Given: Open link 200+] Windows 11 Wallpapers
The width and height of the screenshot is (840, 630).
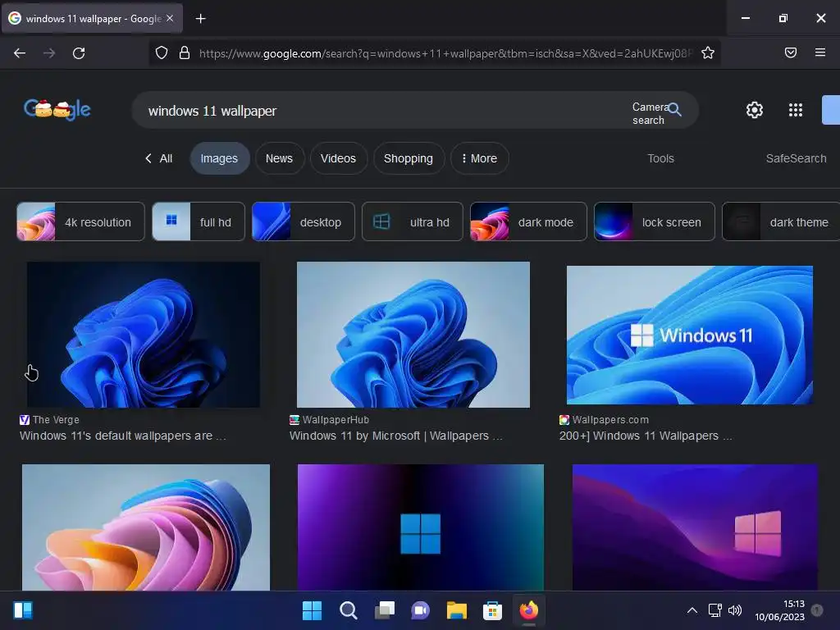Looking at the screenshot, I should click(x=646, y=436).
